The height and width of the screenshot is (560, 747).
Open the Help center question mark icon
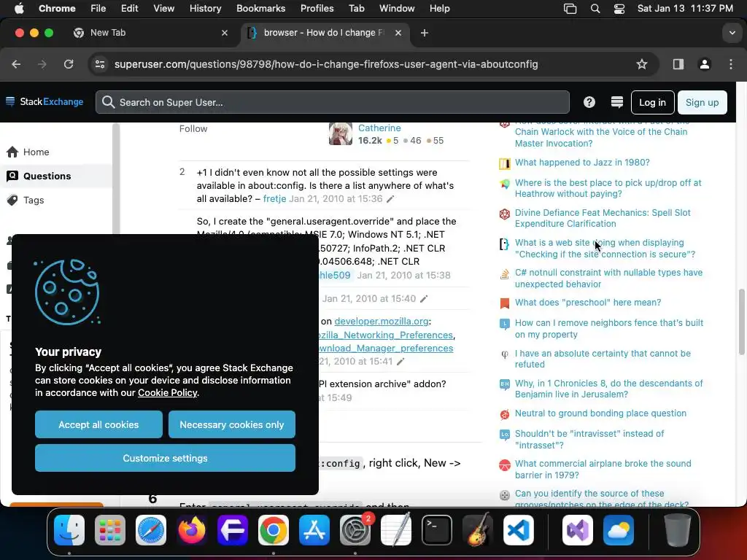pyautogui.click(x=589, y=102)
